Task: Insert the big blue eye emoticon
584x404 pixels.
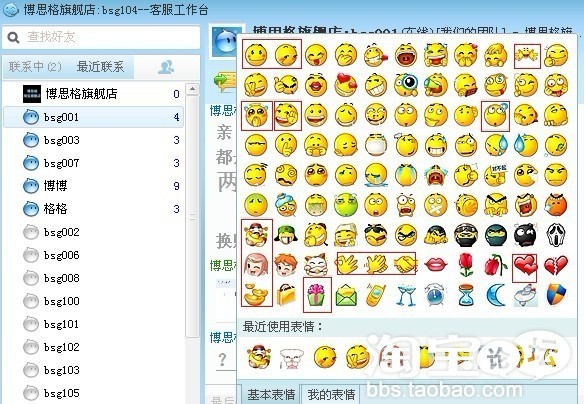Action: (406, 85)
